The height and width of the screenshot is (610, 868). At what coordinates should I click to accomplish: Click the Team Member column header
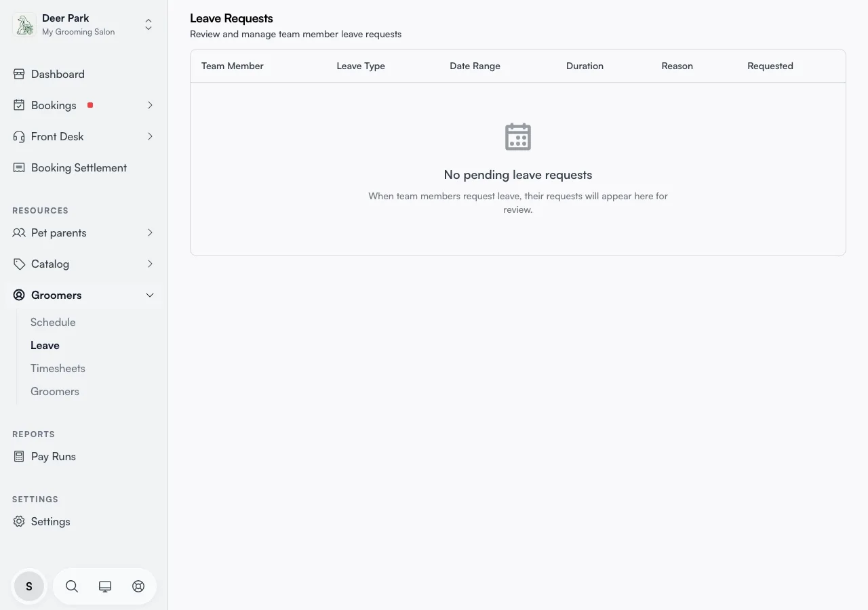233,66
